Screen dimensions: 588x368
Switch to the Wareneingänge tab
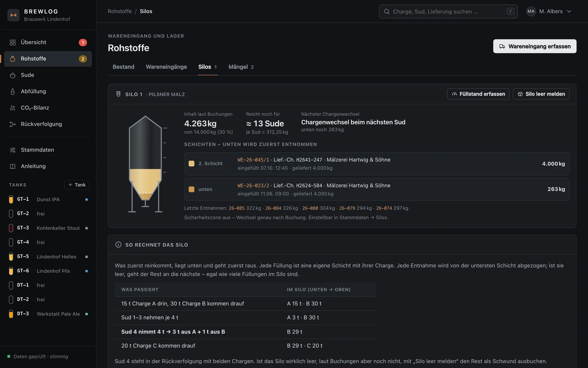pos(166,67)
